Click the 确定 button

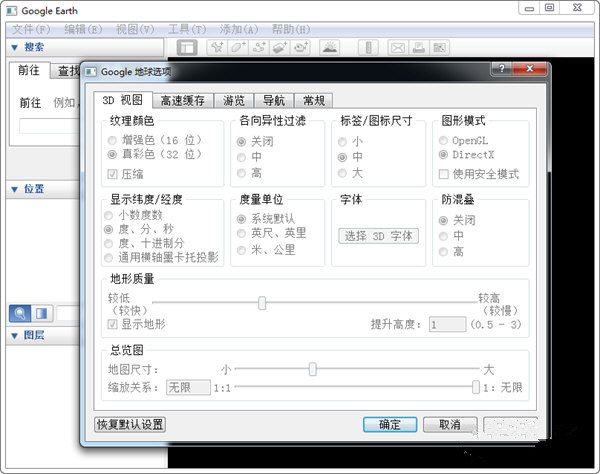[390, 425]
